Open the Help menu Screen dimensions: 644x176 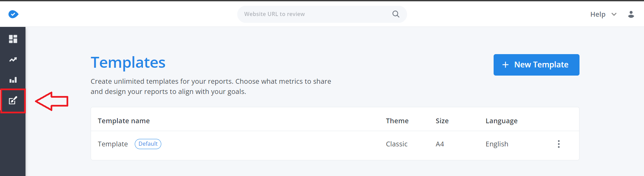click(598, 14)
